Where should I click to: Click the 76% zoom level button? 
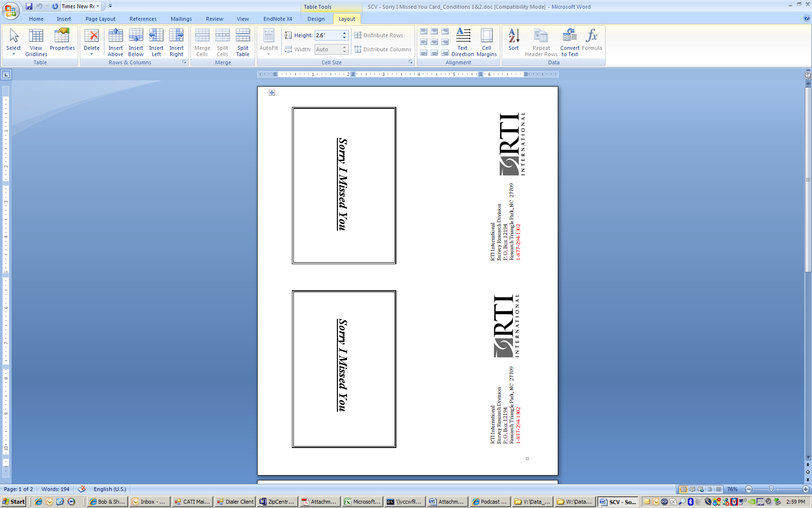click(x=732, y=489)
